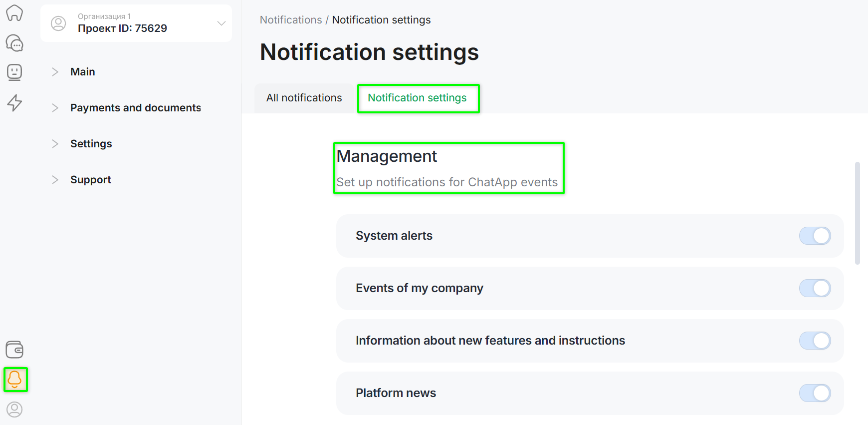Open the user profile icon at bottom
This screenshot has width=868, height=425.
pos(14,410)
